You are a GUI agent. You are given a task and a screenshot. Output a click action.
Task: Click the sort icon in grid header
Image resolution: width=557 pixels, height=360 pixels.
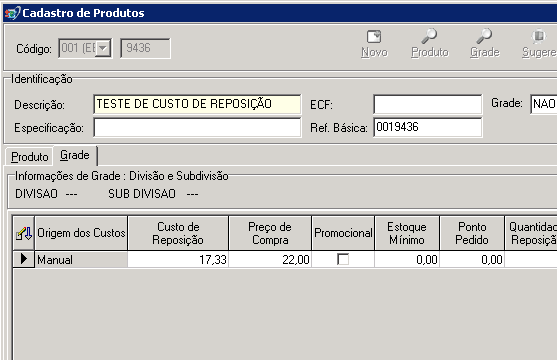(x=24, y=233)
